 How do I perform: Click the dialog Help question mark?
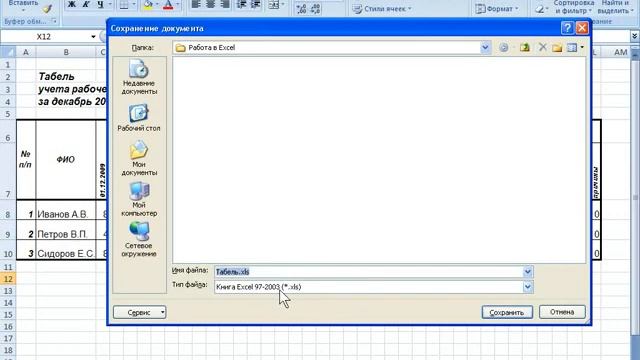point(567,28)
